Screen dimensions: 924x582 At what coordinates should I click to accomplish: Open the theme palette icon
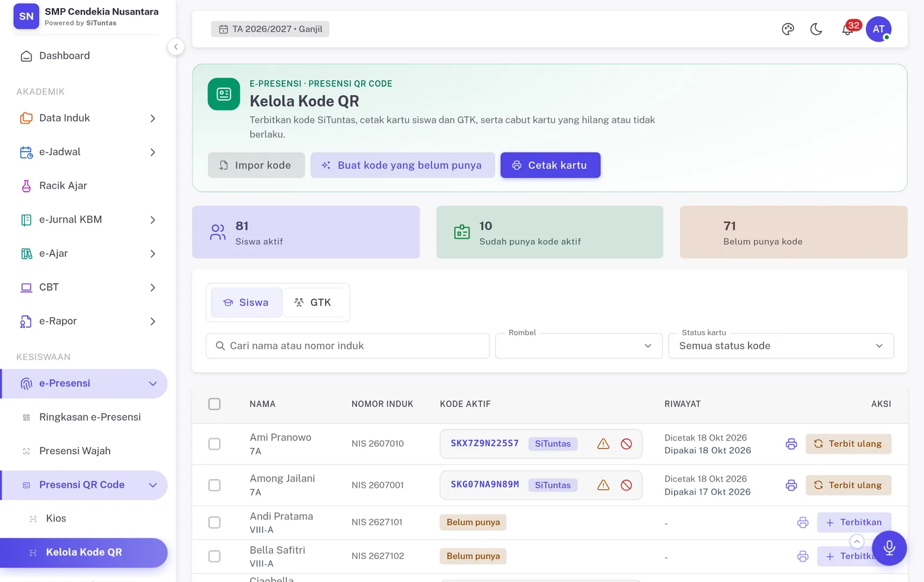click(788, 29)
